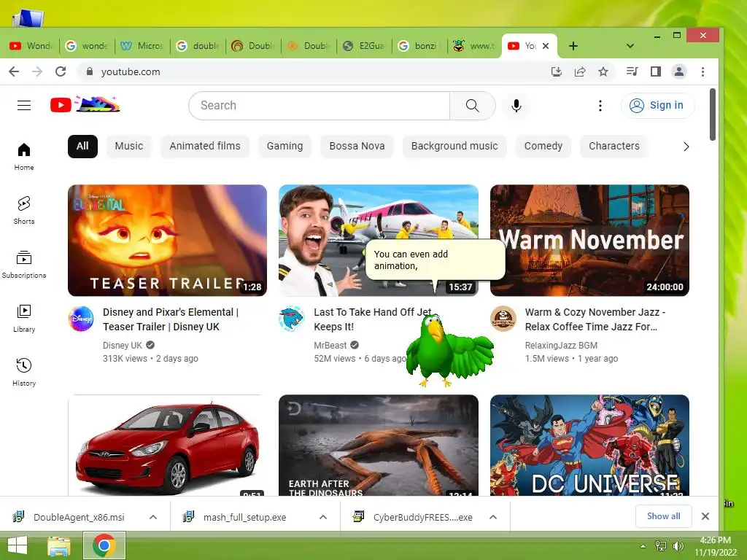Open DoubleAgent_x86.msi downloaded file

pos(79,517)
